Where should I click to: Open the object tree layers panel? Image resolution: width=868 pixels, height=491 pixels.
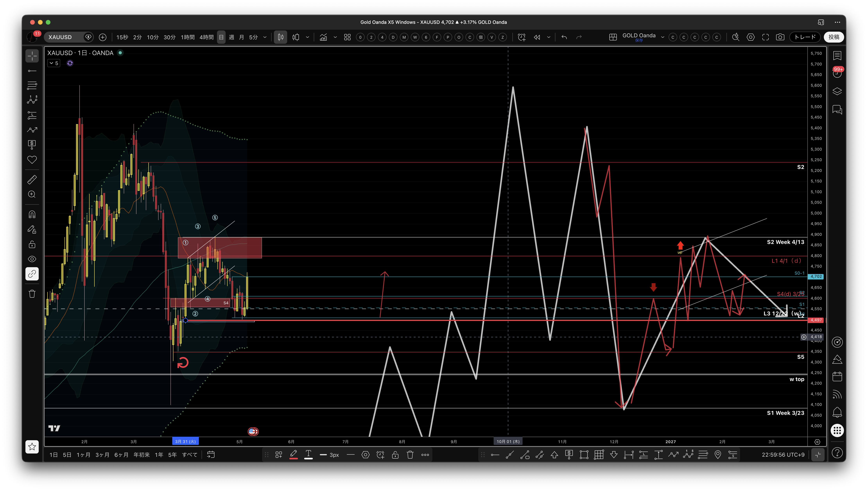click(x=837, y=91)
